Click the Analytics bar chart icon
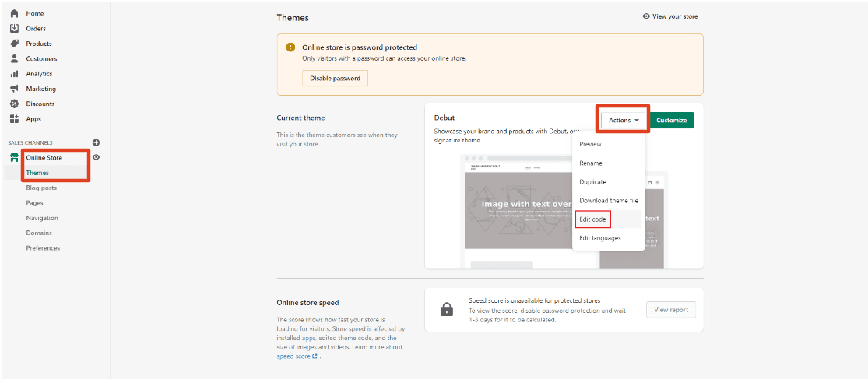The image size is (868, 379). pos(14,74)
